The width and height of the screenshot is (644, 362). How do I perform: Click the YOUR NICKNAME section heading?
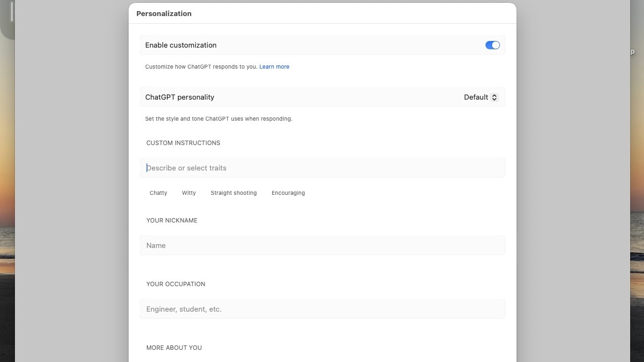click(x=172, y=220)
